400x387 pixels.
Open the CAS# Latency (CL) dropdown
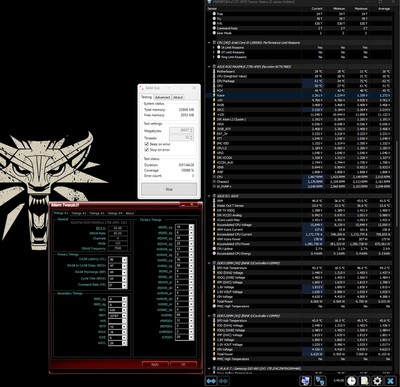pos(124,260)
